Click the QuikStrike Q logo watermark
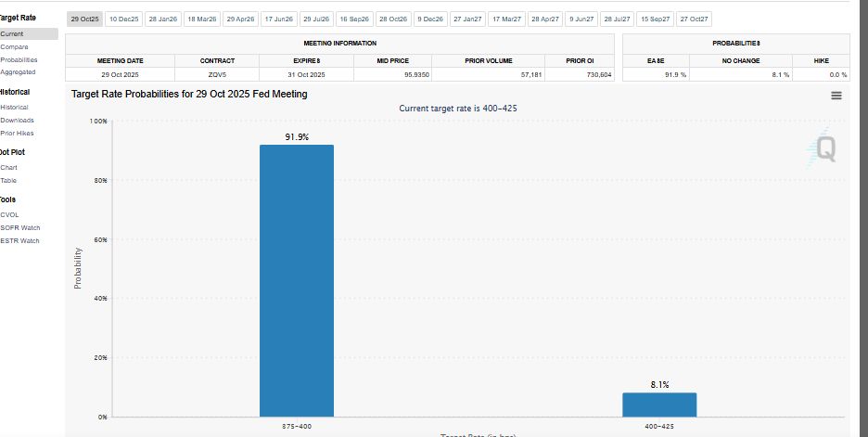Viewport: 868px width, 437px height. [x=823, y=148]
